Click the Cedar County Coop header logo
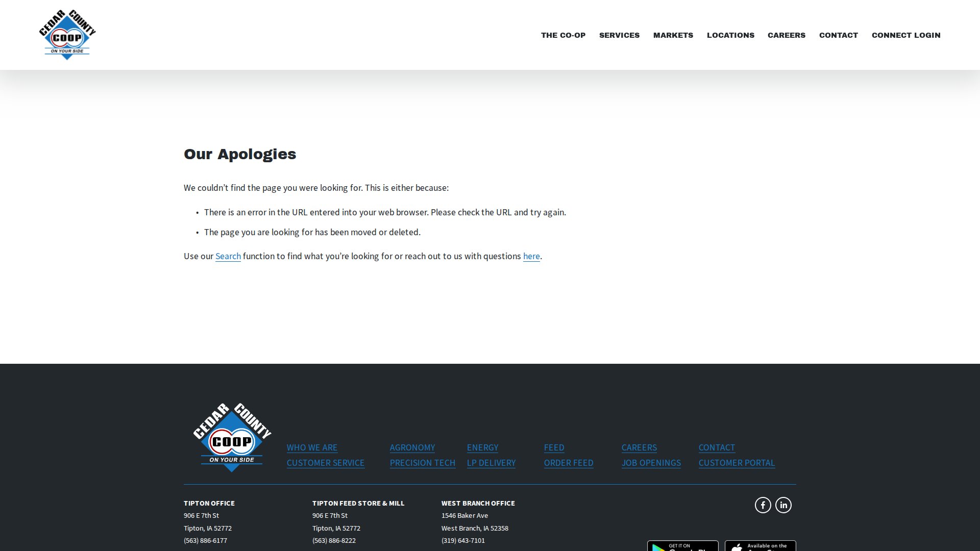Image resolution: width=980 pixels, height=551 pixels. pos(67,35)
